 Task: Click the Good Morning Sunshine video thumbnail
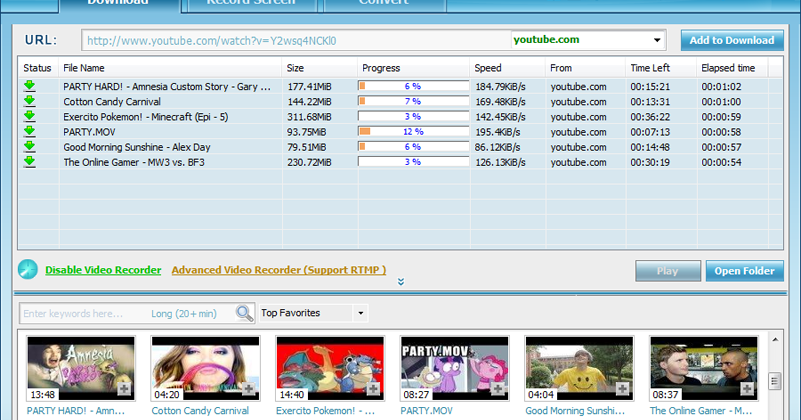pyautogui.click(x=580, y=368)
